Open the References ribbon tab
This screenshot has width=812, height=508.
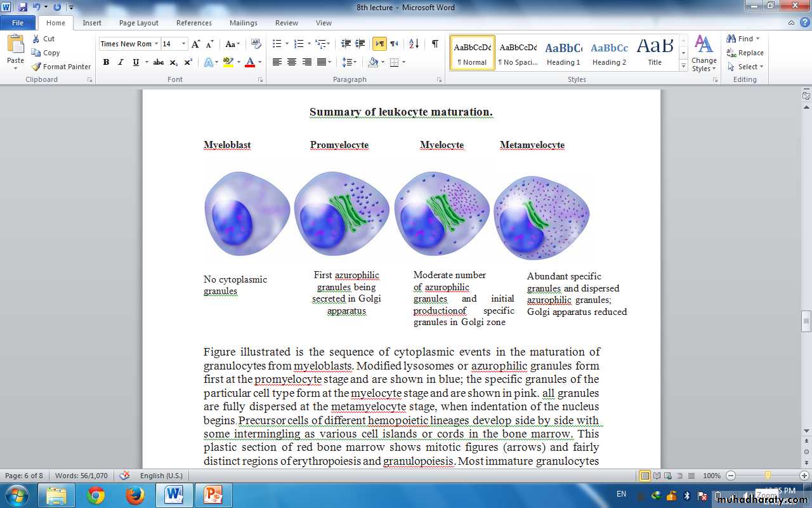click(x=193, y=23)
